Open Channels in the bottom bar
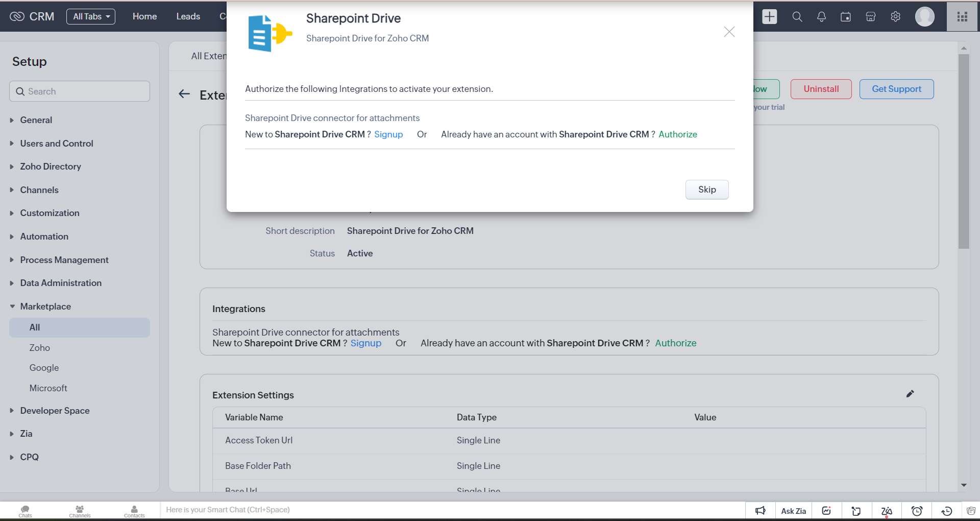The height and width of the screenshot is (521, 980). tap(80, 511)
